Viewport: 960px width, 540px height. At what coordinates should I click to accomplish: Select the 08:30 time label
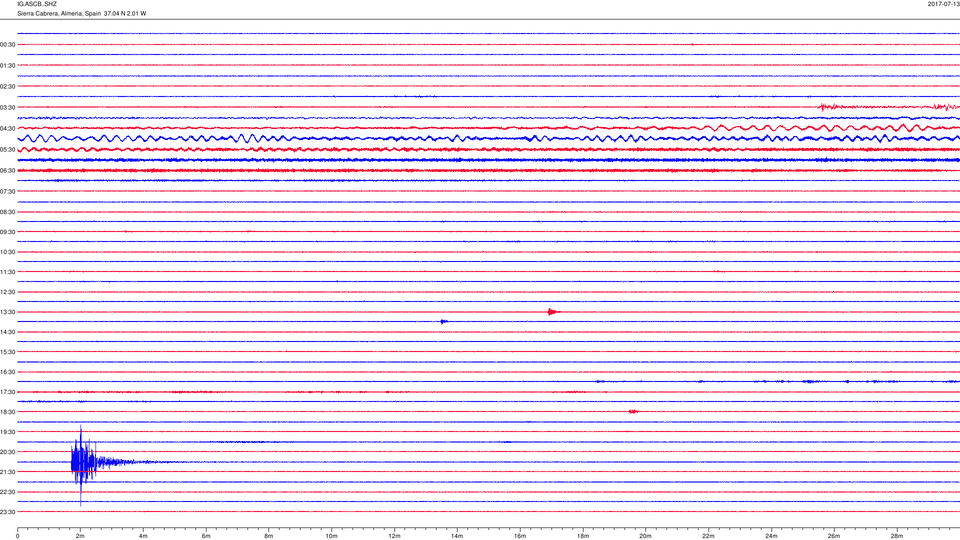(x=8, y=212)
